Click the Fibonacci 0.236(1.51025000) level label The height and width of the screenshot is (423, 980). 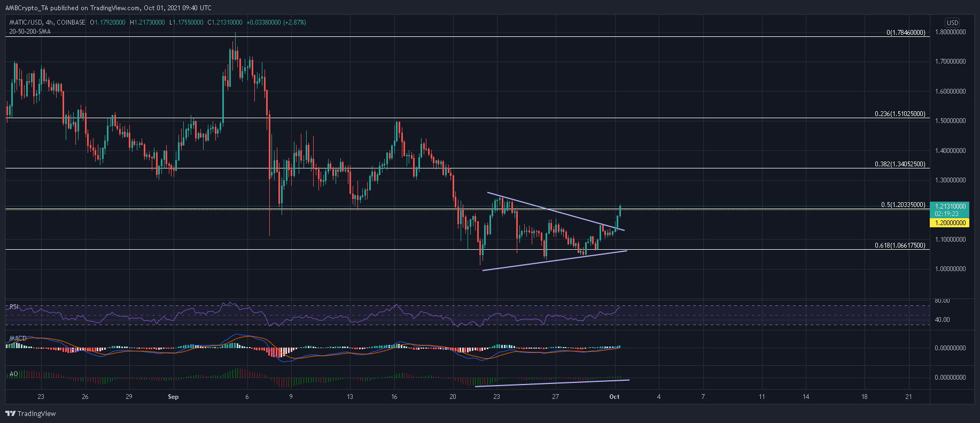click(x=900, y=114)
